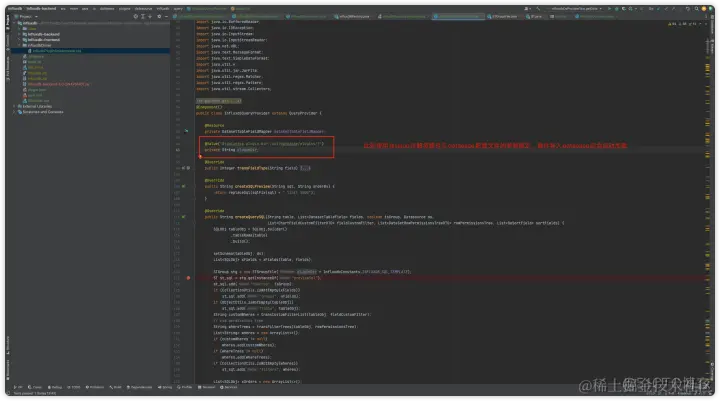
Task: Open the Profiler tool window tab
Action: pos(185,387)
